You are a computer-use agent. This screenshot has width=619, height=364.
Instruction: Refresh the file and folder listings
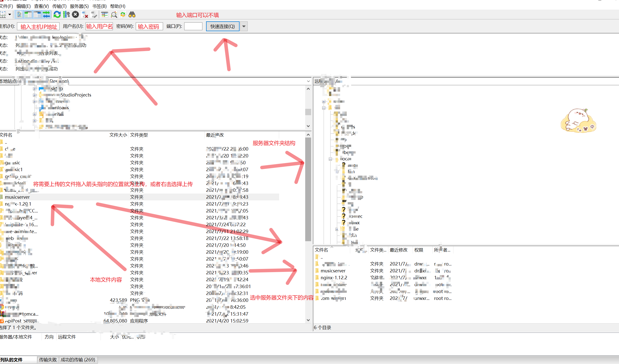click(x=57, y=14)
